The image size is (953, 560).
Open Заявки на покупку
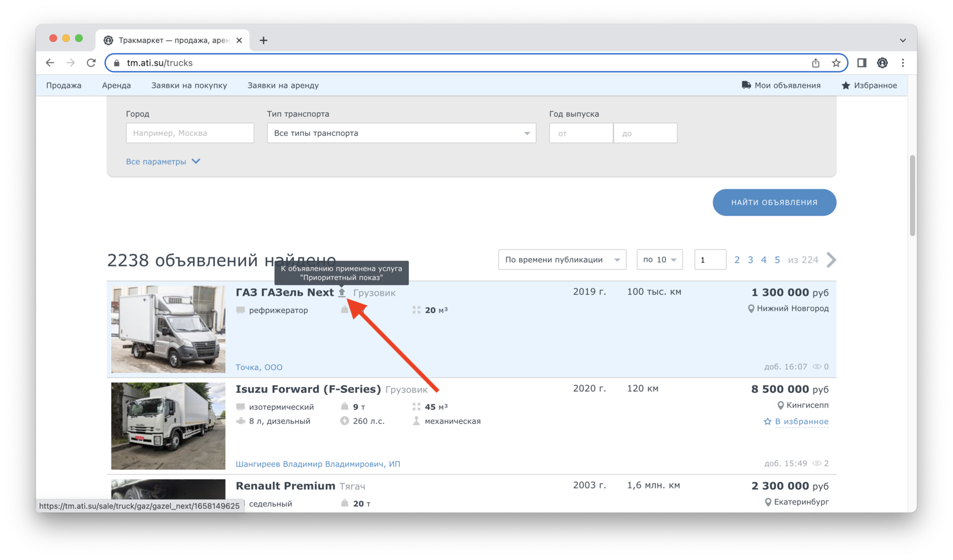click(x=189, y=86)
